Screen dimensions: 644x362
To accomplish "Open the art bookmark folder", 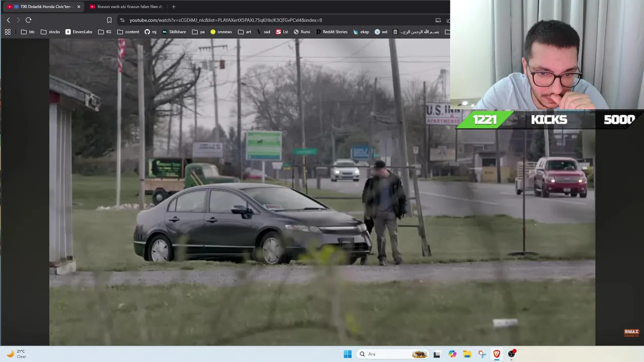I will point(245,32).
